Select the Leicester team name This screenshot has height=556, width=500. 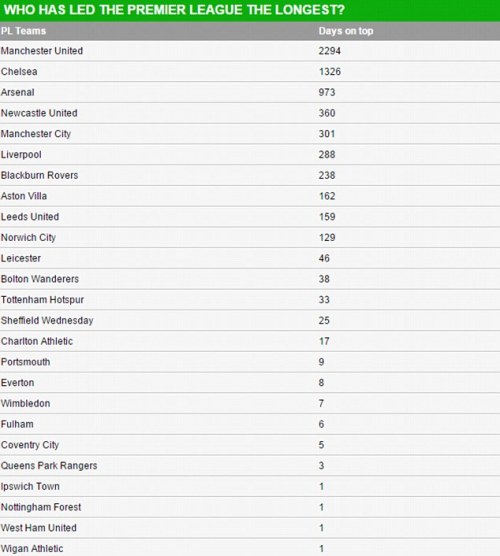pyautogui.click(x=21, y=258)
